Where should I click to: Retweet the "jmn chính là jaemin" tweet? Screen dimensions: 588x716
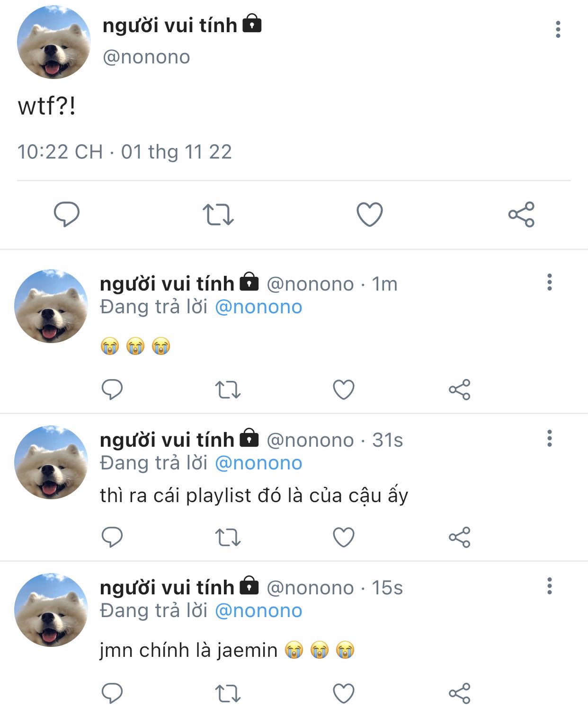coord(228,694)
